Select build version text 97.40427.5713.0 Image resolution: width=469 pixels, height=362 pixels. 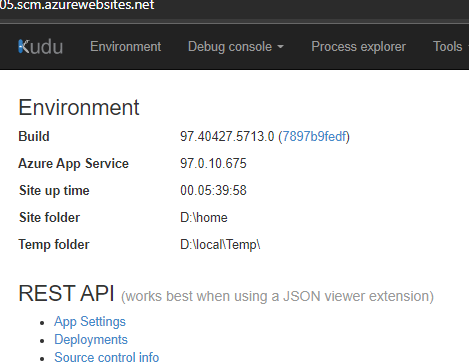click(227, 136)
